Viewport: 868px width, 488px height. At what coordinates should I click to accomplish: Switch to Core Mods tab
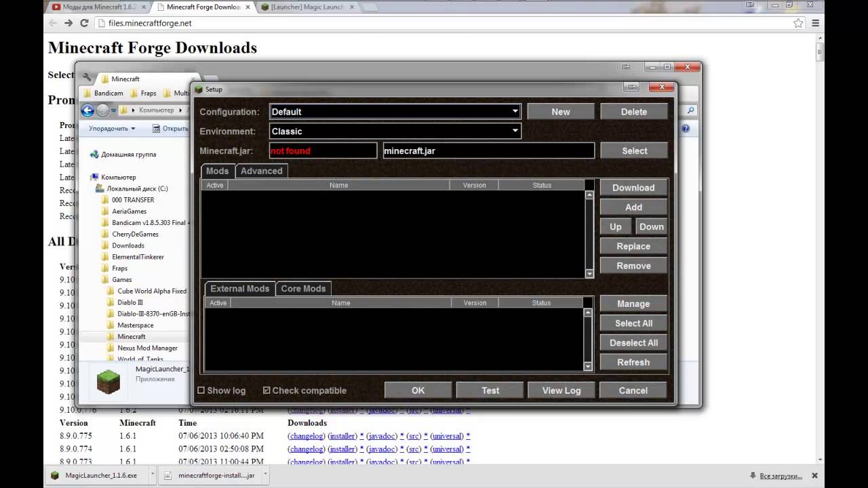click(303, 289)
